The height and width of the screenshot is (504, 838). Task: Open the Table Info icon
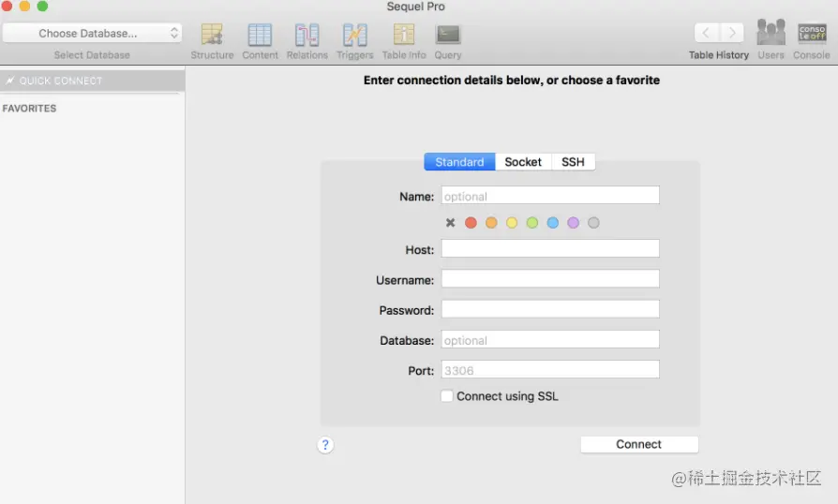pyautogui.click(x=403, y=35)
